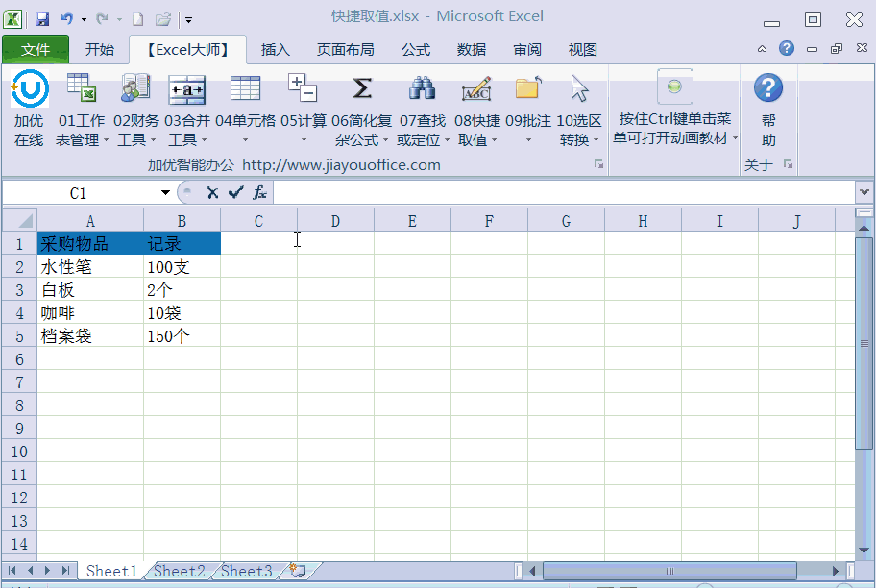Screen dimensions: 876x588
Task: Click the select-all corner of the grid
Action: point(20,220)
